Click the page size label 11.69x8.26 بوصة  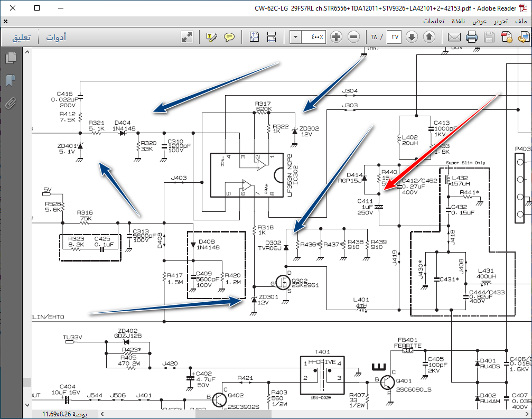[64, 414]
